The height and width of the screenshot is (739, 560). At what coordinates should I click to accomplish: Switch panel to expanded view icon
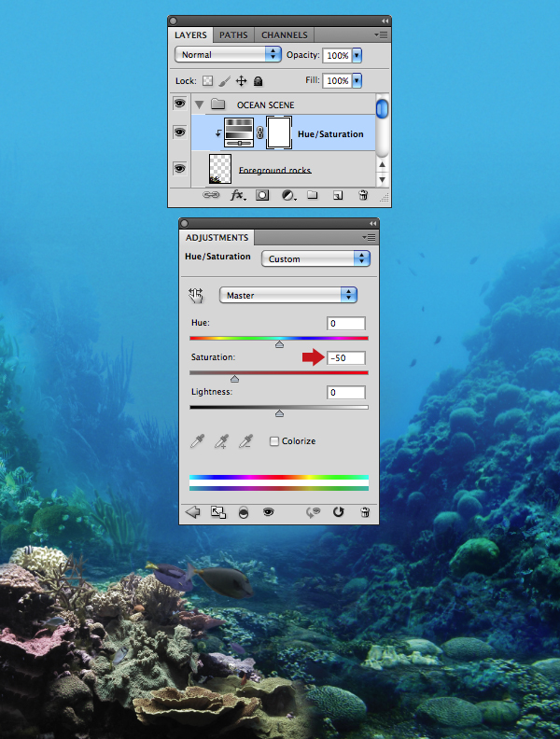pyautogui.click(x=218, y=512)
